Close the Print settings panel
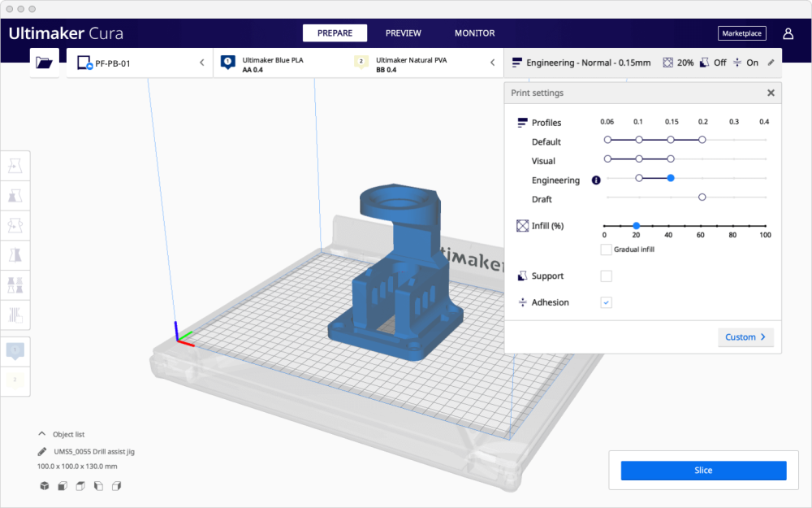This screenshot has height=508, width=812. click(x=771, y=93)
